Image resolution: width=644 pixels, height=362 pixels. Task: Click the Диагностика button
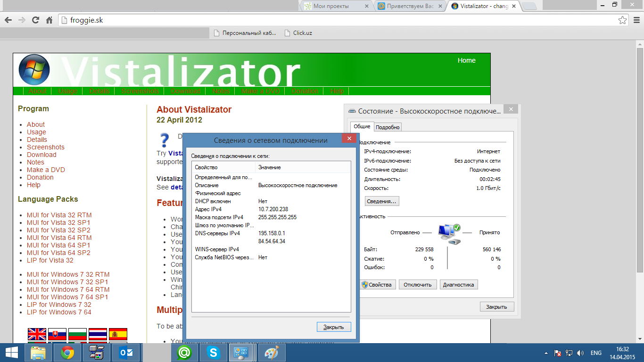coord(458,285)
